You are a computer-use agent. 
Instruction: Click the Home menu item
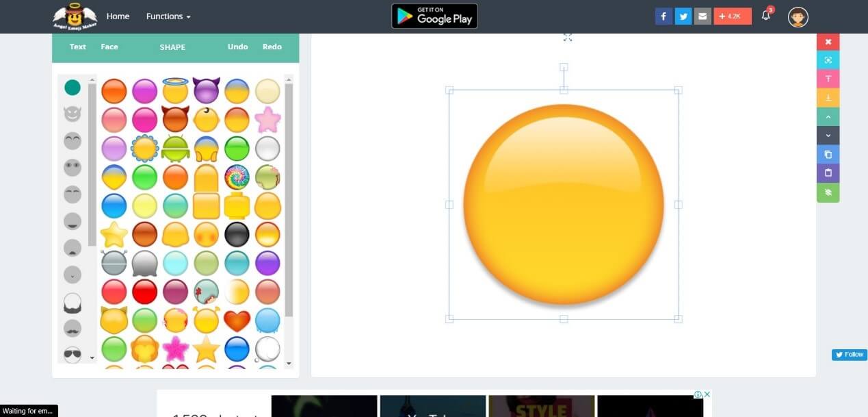coord(118,16)
